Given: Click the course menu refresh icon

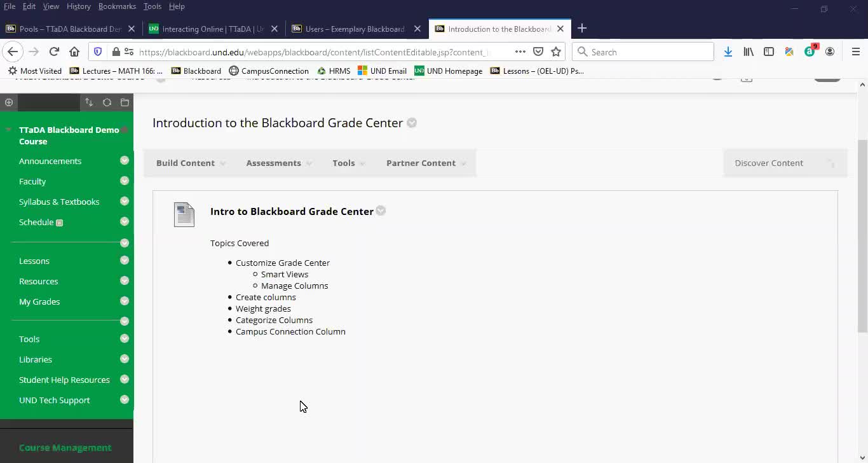Looking at the screenshot, I should click(x=107, y=102).
